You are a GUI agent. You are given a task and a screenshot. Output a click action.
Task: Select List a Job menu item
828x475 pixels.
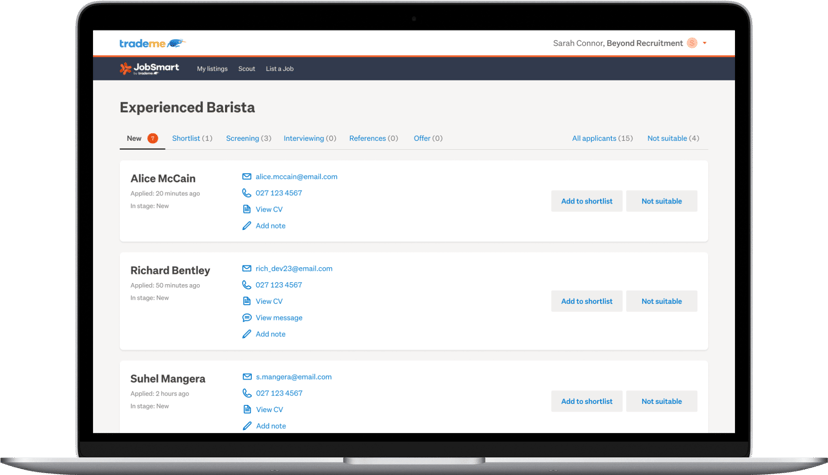pos(280,69)
